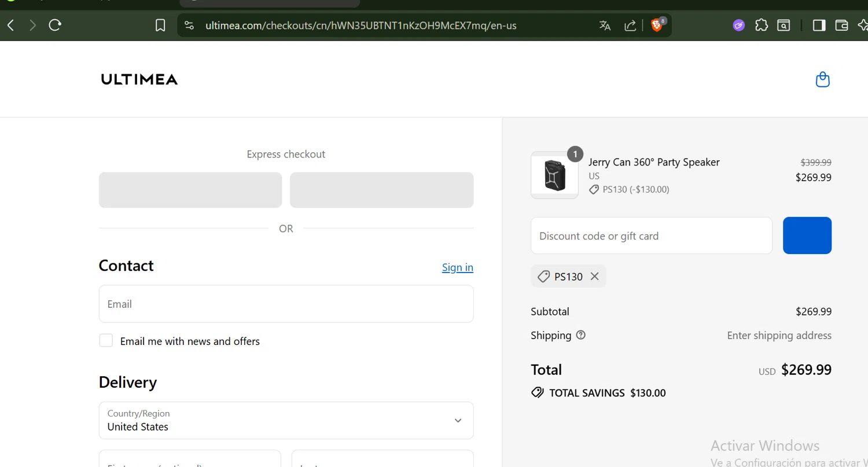The height and width of the screenshot is (467, 868).
Task: Click the Jerry Can 360° Party Speaker title
Action: point(654,162)
